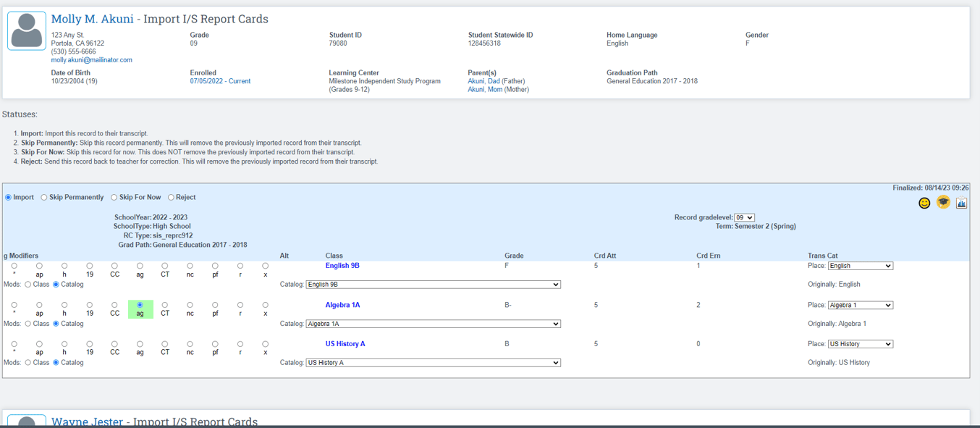Select the ap modifier for English 9B
This screenshot has height=428, width=980.
[39, 266]
